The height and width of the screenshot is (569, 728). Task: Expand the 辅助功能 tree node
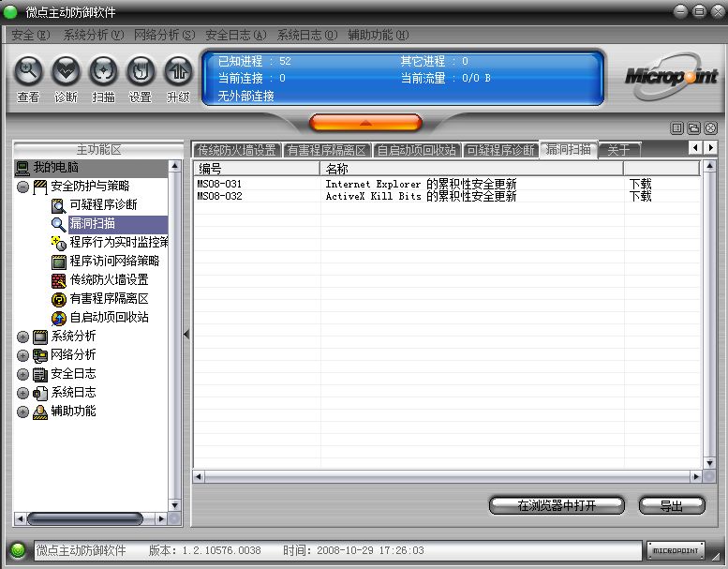click(22, 412)
